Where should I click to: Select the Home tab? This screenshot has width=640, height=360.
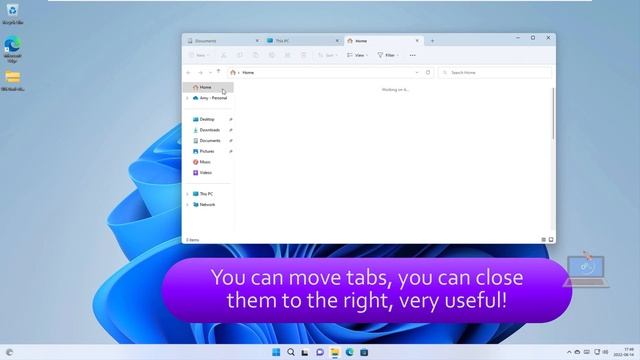(x=383, y=41)
